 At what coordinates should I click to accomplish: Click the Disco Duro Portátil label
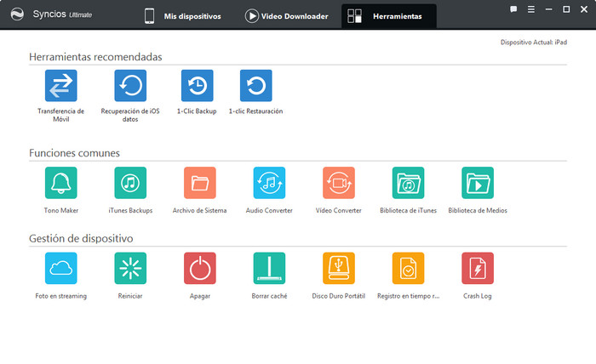pyautogui.click(x=339, y=296)
